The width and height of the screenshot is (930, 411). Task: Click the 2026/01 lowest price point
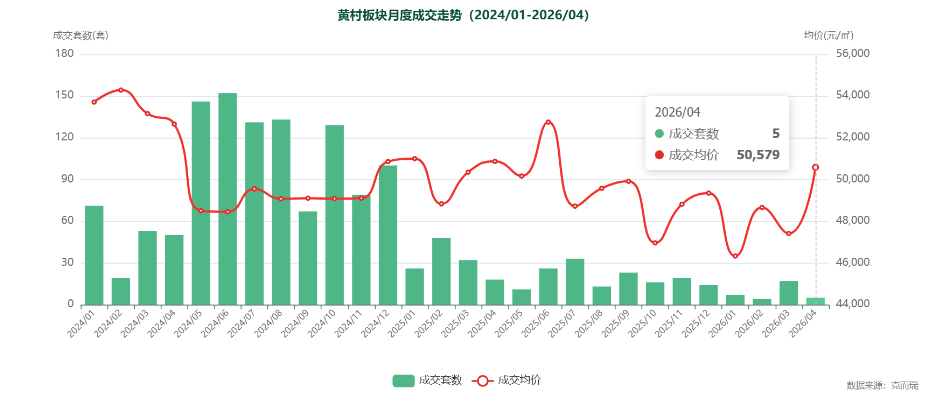[x=735, y=256]
